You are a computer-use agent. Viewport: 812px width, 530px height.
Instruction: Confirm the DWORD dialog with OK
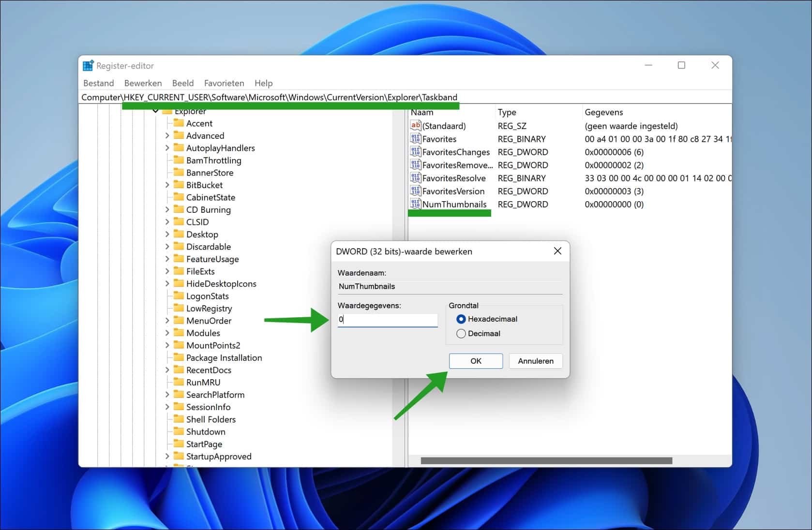(476, 361)
